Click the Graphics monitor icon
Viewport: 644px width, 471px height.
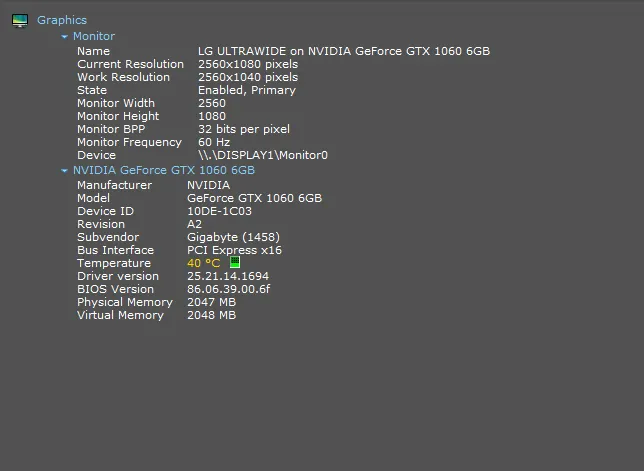coord(20,21)
